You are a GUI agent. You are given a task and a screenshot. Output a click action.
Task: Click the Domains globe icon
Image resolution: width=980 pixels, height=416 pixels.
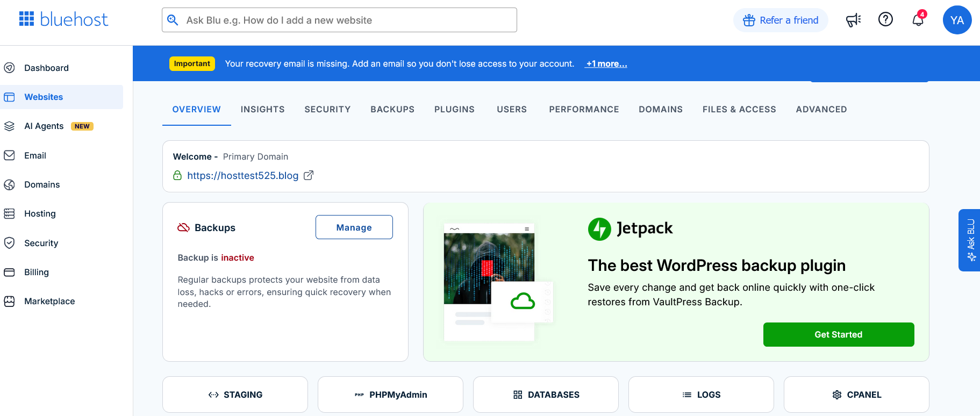(x=9, y=184)
